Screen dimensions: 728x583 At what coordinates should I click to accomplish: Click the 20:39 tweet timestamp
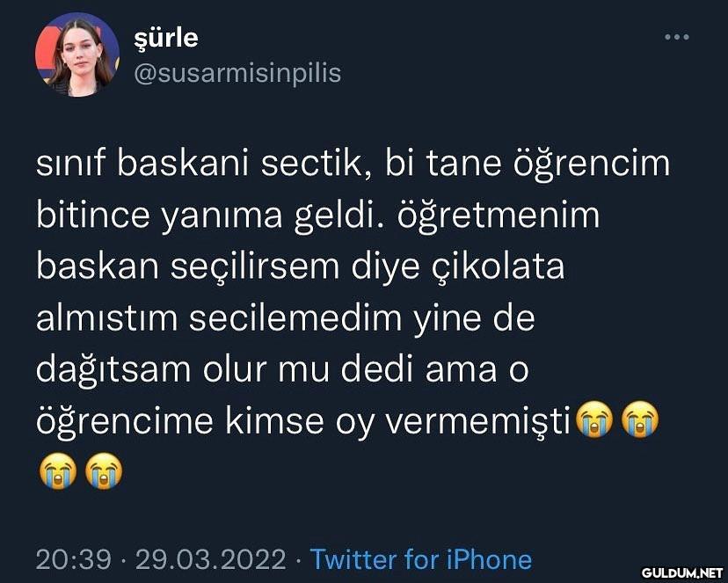pos(73,559)
